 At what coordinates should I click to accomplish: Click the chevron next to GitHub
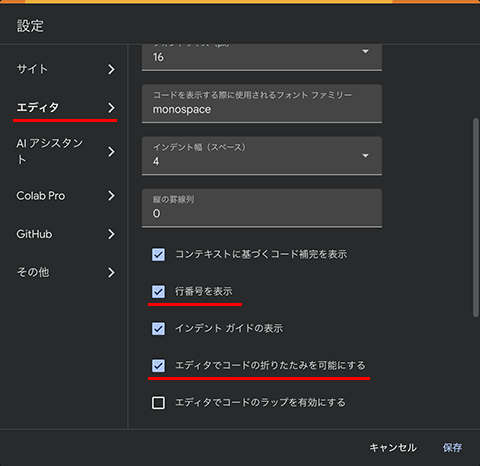111,234
